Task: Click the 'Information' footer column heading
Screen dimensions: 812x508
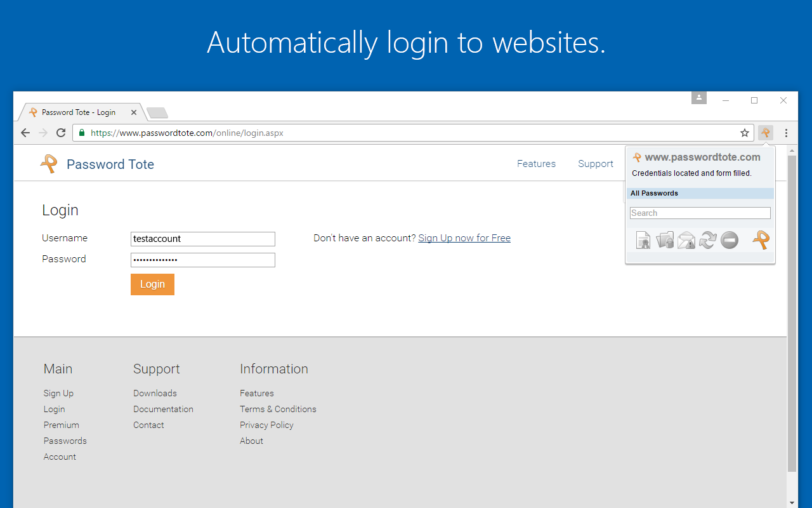Action: point(273,369)
